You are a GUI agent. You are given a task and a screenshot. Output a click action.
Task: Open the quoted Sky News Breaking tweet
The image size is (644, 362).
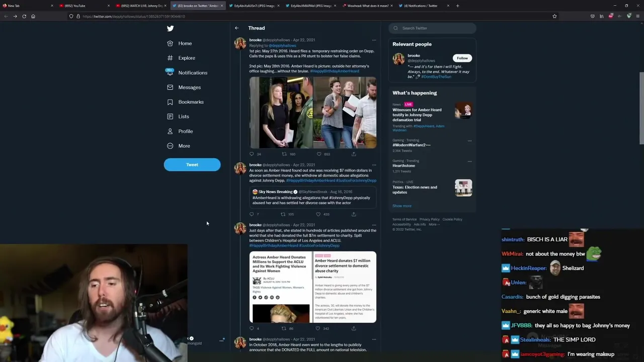pos(313,197)
